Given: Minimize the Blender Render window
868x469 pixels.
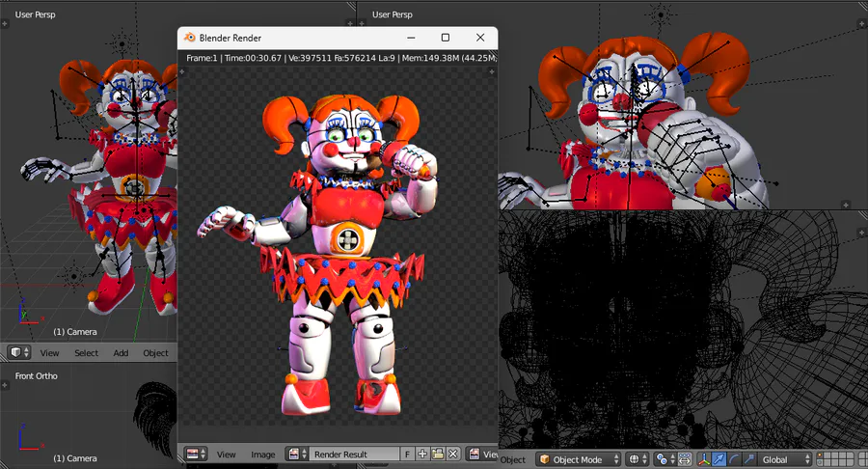Looking at the screenshot, I should coord(411,38).
